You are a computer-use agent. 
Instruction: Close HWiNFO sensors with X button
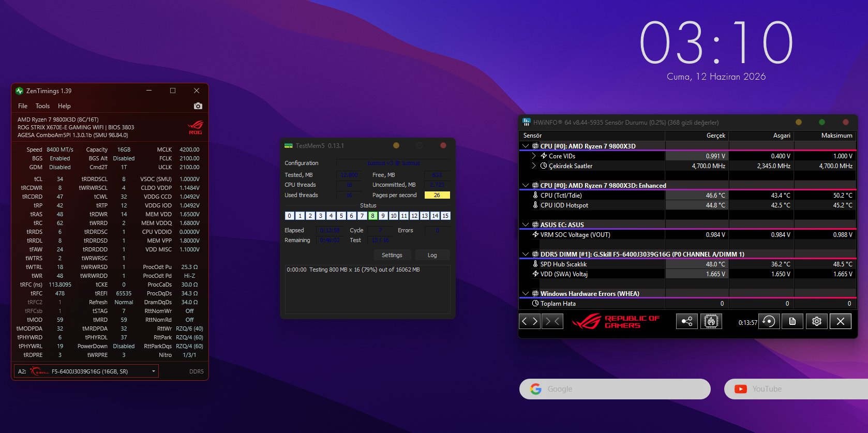(x=841, y=321)
